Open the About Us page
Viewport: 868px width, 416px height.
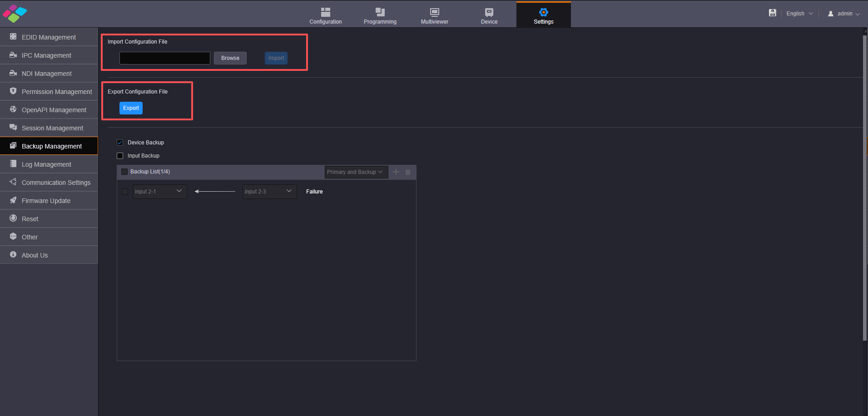[x=49, y=255]
